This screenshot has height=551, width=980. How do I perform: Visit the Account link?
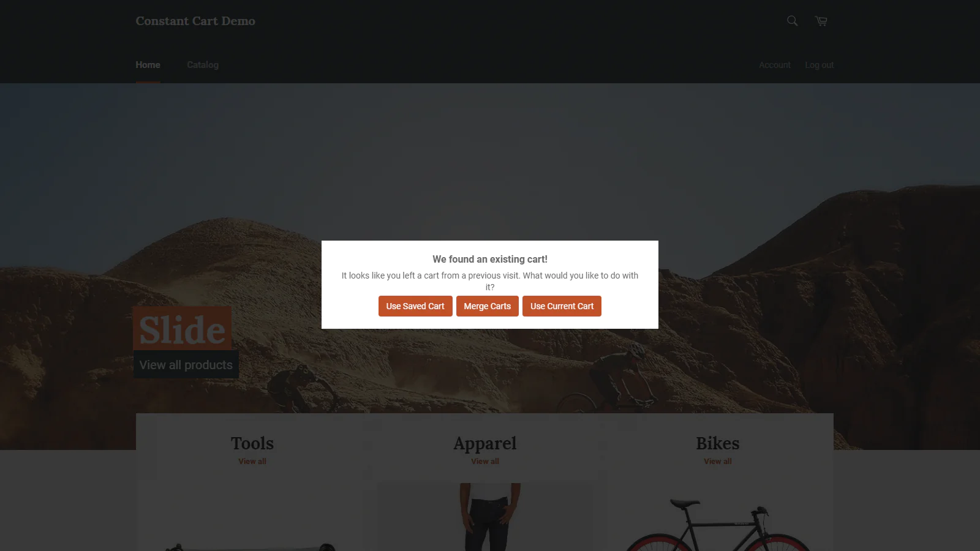[x=775, y=65]
